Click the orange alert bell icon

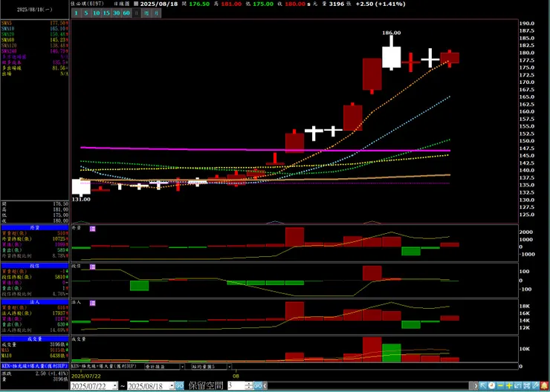pos(544,386)
